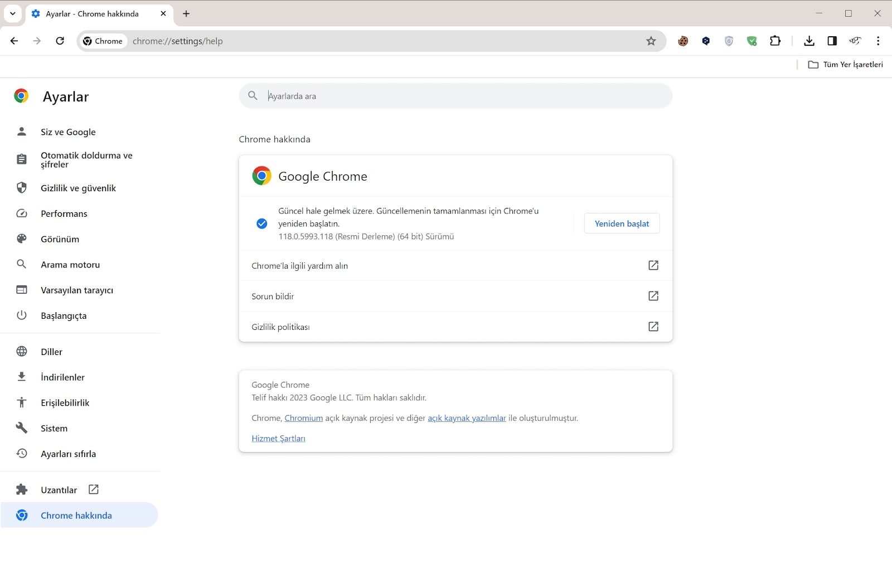The width and height of the screenshot is (892, 588).
Task: Open Gizlilik ve güvenlik settings
Action: [80, 188]
